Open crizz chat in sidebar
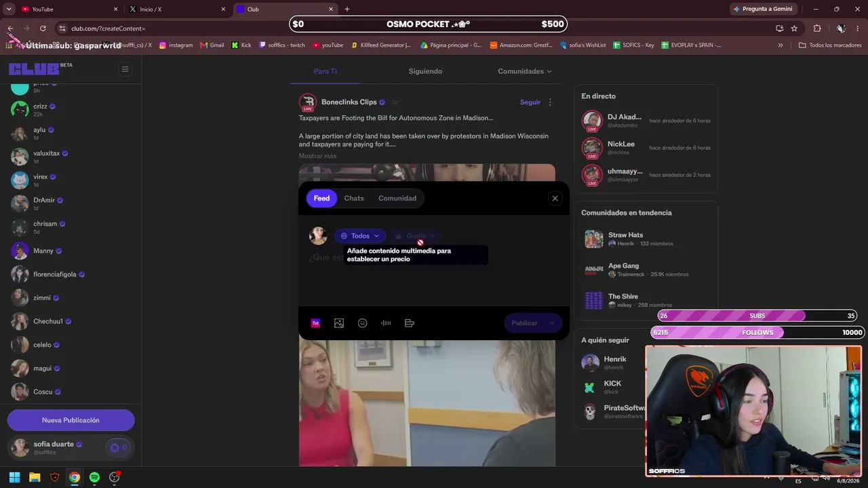 pos(71,109)
